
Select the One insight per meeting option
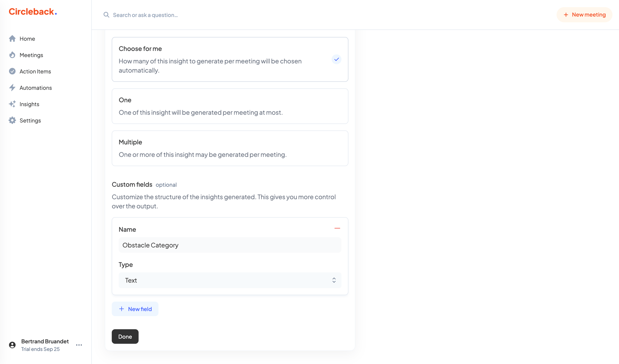coord(230,106)
